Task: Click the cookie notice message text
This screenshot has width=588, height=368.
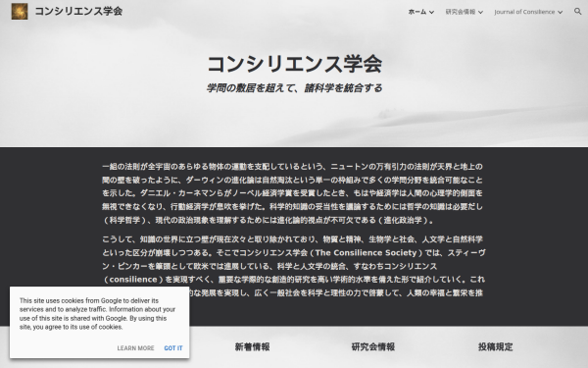Action: pos(97,314)
